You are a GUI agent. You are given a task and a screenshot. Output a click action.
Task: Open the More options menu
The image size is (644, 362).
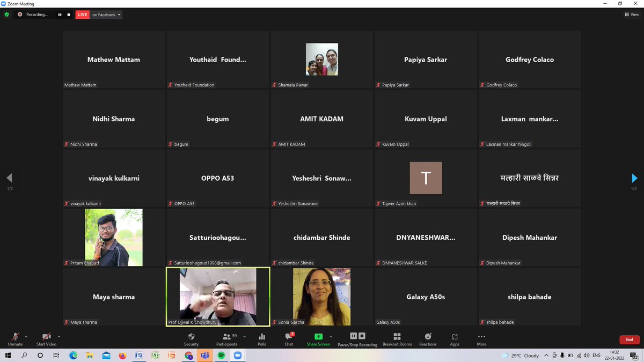[x=481, y=339]
